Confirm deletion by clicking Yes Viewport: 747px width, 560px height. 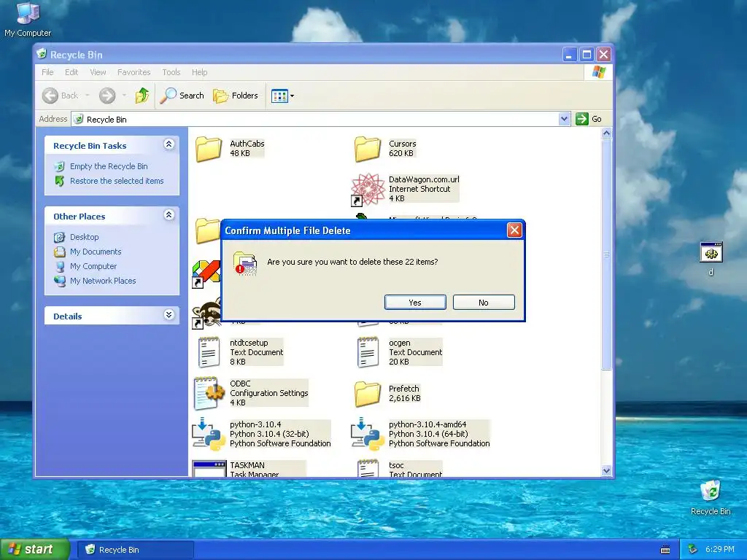pos(415,303)
